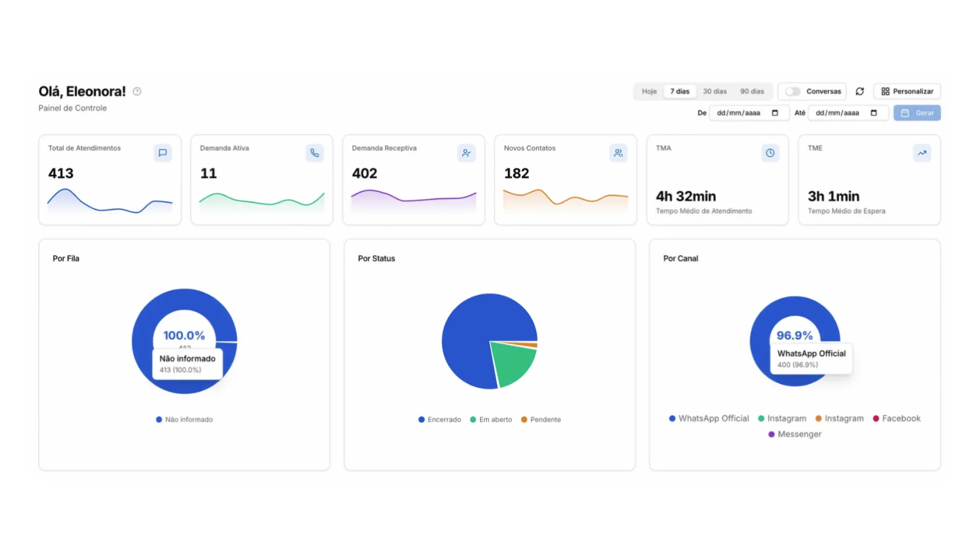Open the Até date calendar picker
This screenshot has width=980, height=551.
[x=874, y=113]
